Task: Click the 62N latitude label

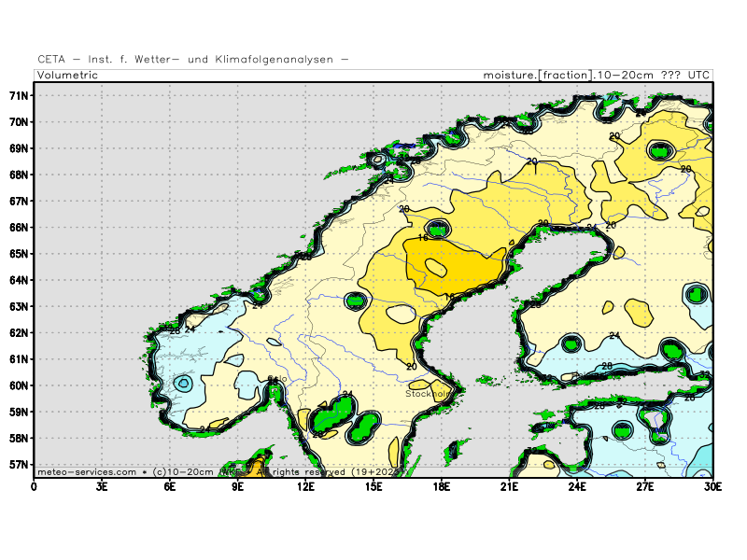Action: (19, 333)
